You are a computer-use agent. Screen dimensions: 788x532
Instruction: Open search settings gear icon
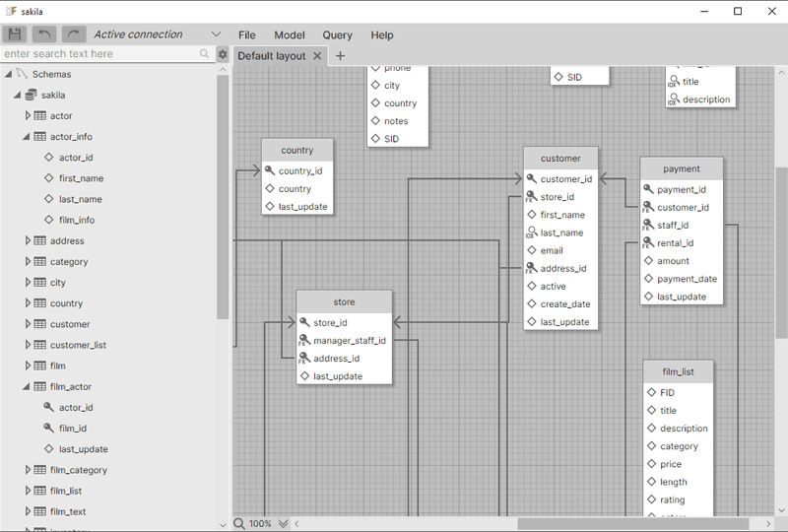click(223, 54)
